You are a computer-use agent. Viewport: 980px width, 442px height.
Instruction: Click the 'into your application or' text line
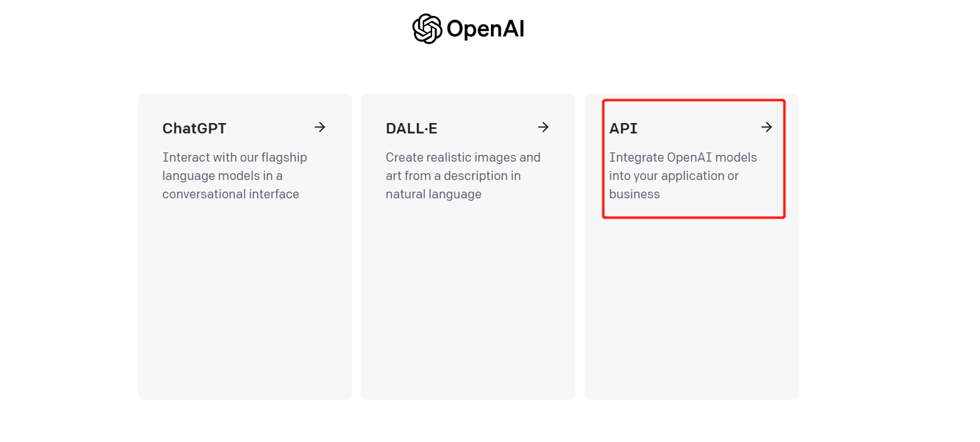(x=674, y=176)
